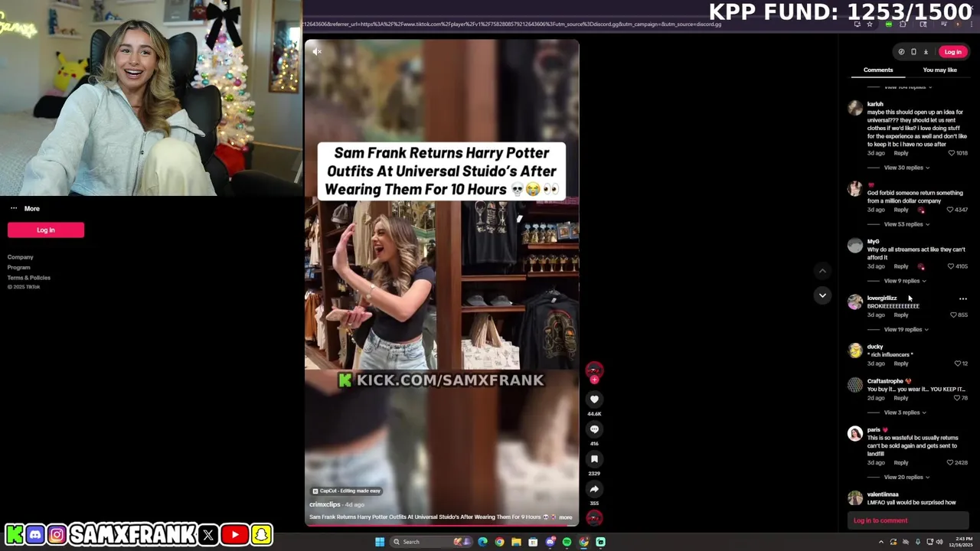Click the red Log in button in sidebar

click(46, 230)
